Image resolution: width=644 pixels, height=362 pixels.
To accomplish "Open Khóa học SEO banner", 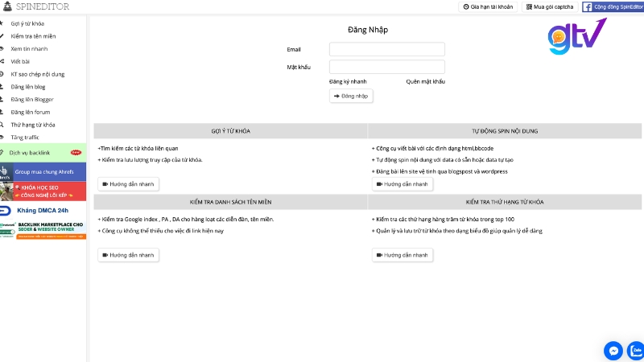I will coord(43,191).
